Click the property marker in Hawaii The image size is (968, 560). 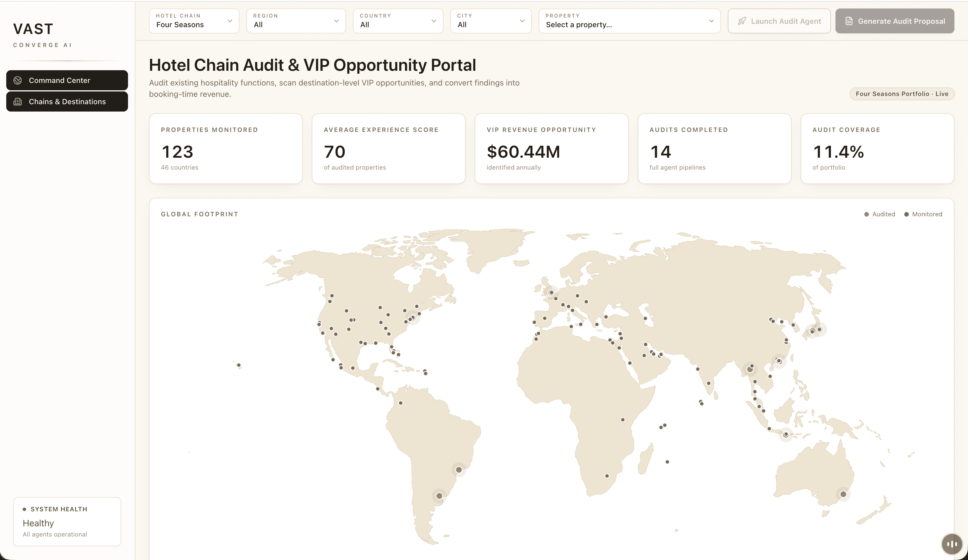pyautogui.click(x=238, y=365)
